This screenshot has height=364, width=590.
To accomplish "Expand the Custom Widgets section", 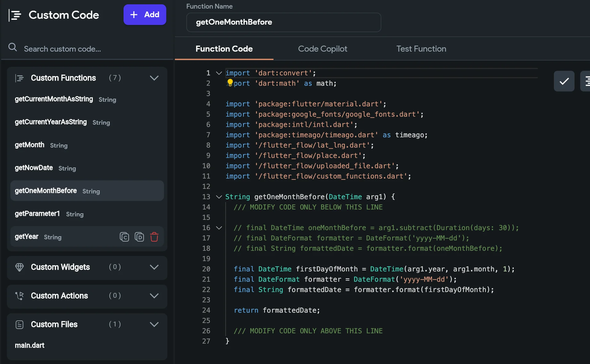I will pyautogui.click(x=154, y=267).
